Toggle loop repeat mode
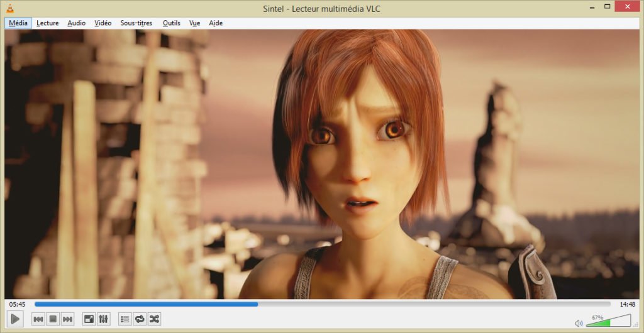Image resolution: width=644 pixels, height=333 pixels. [140, 319]
